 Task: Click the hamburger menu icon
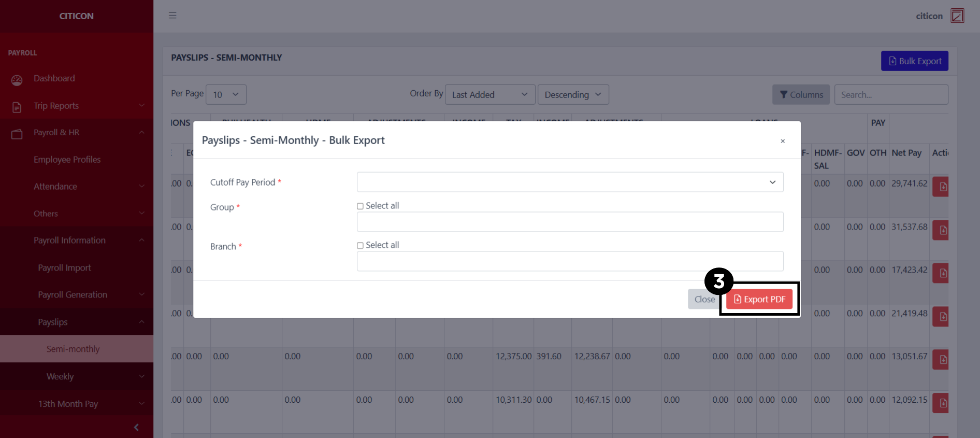(172, 16)
